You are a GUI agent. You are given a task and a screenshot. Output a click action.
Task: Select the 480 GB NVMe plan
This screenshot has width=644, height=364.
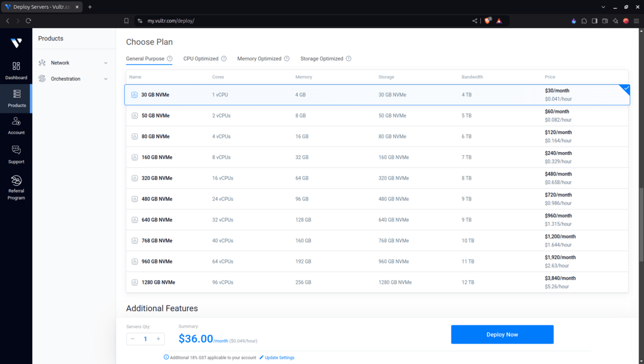[x=377, y=199]
